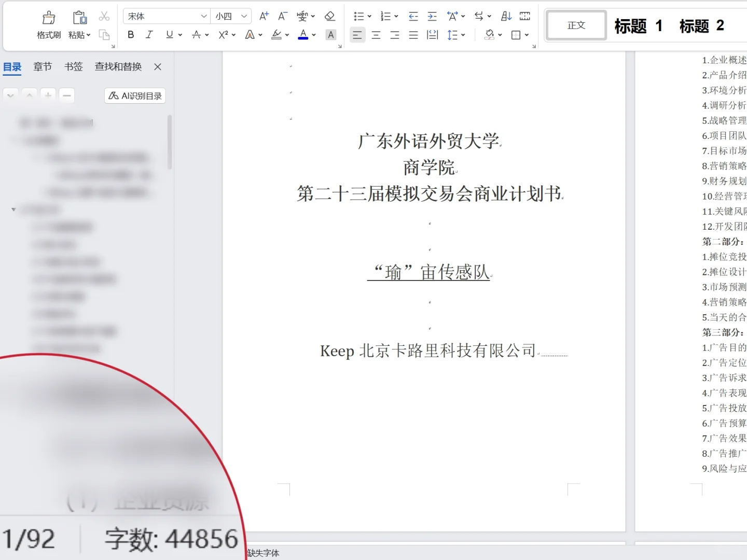Image resolution: width=747 pixels, height=560 pixels.
Task: Click the underlined “瑜”宙传感队 text
Action: pos(429,272)
